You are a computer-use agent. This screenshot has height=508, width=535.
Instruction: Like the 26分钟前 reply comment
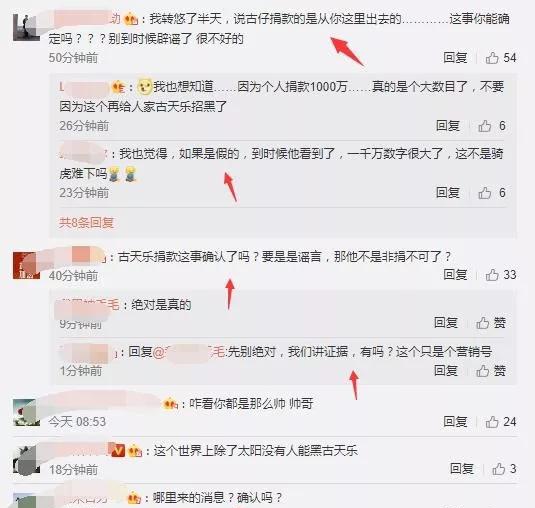click(x=492, y=126)
